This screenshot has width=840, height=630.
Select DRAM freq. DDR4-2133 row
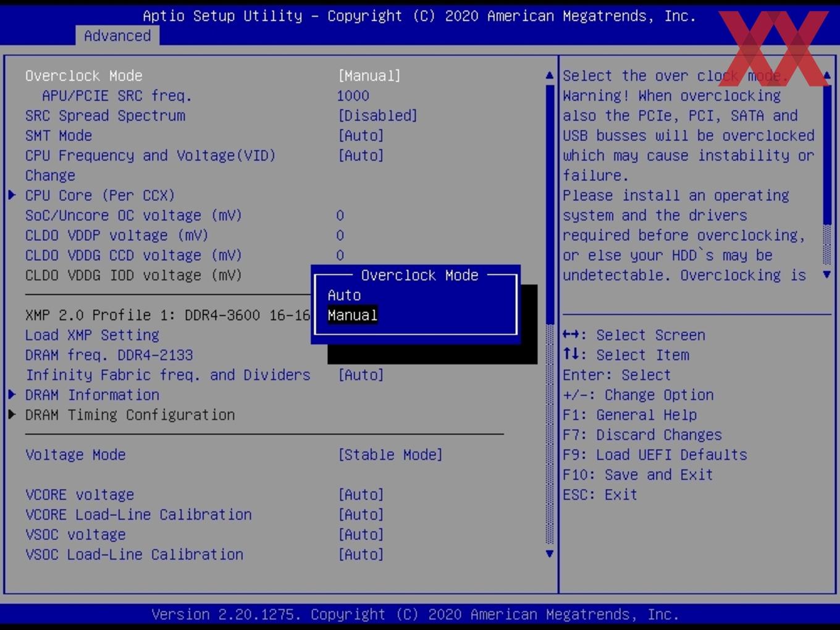(x=109, y=355)
